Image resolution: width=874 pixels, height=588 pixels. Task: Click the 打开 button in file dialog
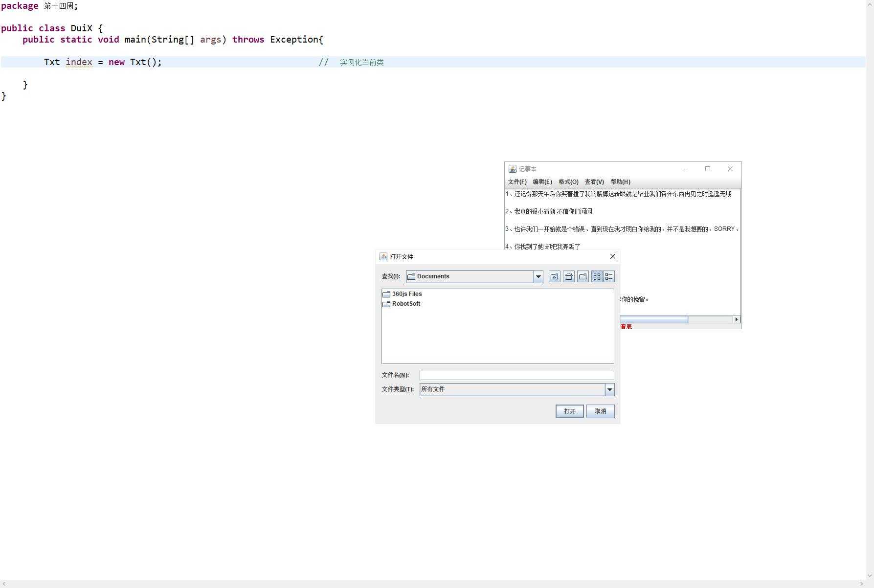[570, 411]
